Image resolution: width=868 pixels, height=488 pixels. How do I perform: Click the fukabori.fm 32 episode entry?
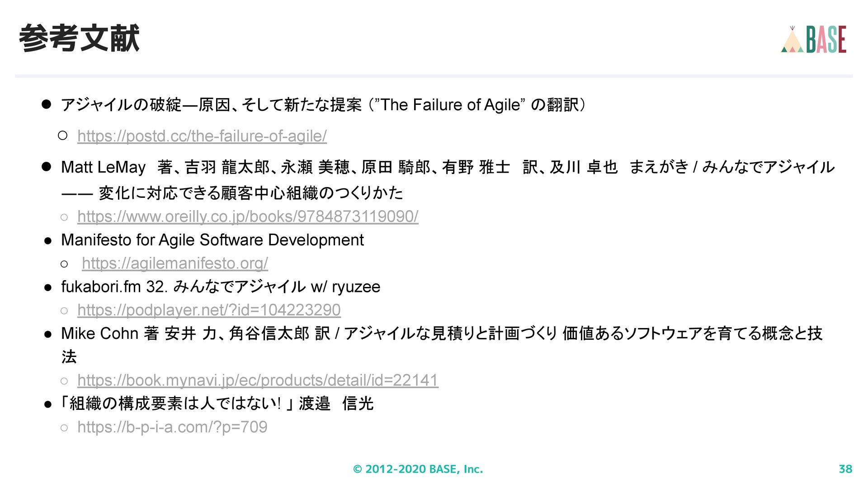click(x=221, y=286)
